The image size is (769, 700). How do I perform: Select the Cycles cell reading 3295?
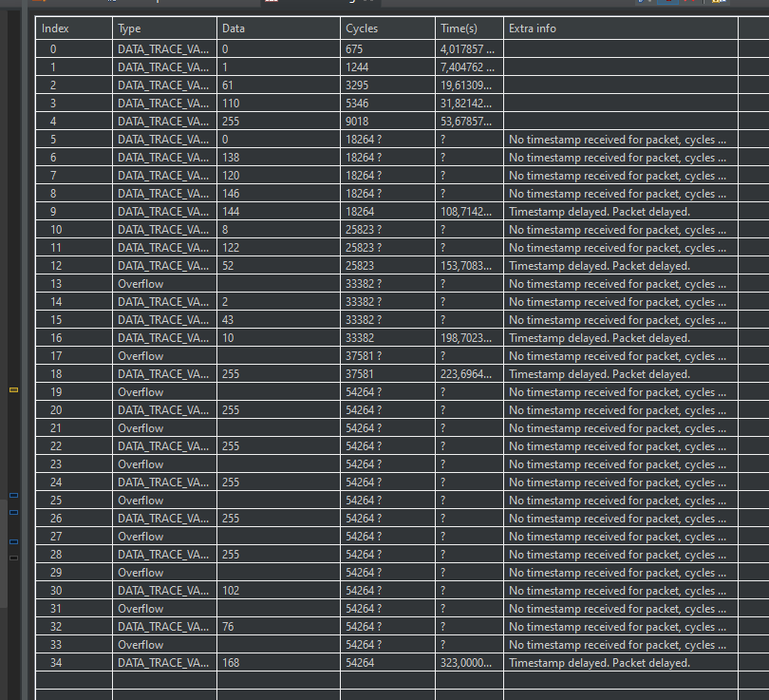tap(387, 85)
